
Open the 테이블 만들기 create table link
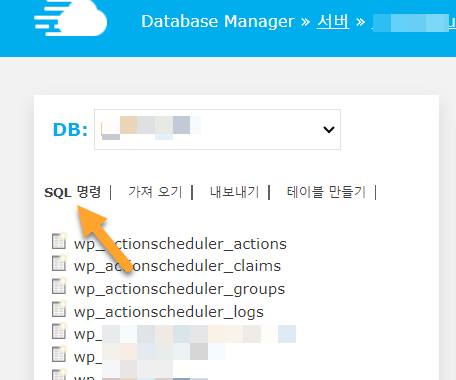(326, 192)
